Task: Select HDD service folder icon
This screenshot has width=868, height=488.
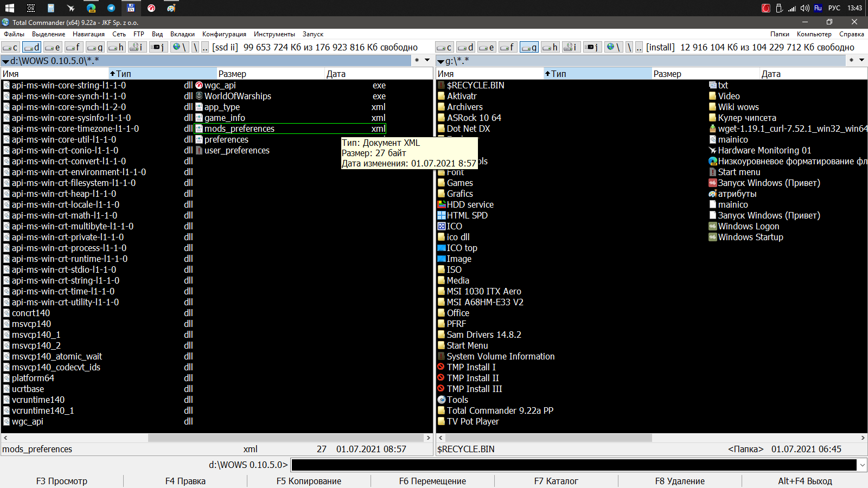Action: point(442,204)
